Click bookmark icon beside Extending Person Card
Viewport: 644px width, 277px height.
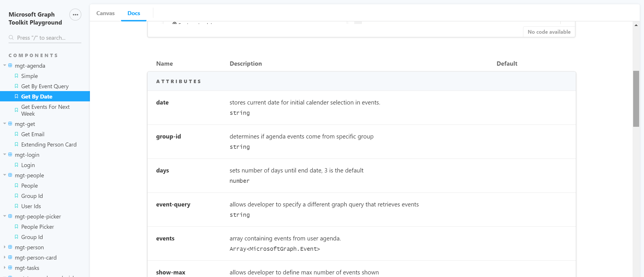16,144
